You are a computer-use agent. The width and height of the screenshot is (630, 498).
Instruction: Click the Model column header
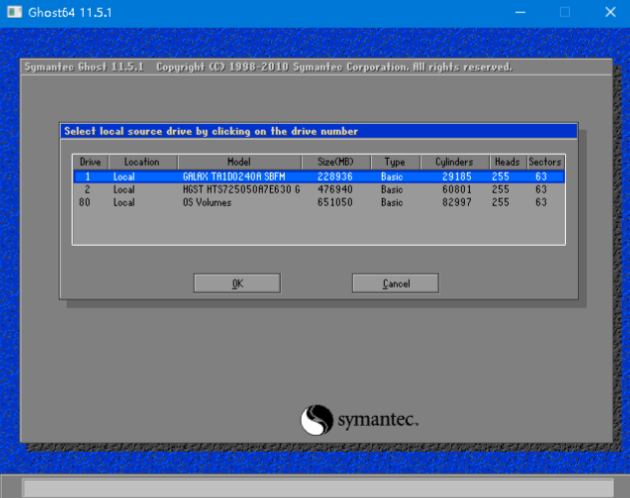(x=239, y=162)
